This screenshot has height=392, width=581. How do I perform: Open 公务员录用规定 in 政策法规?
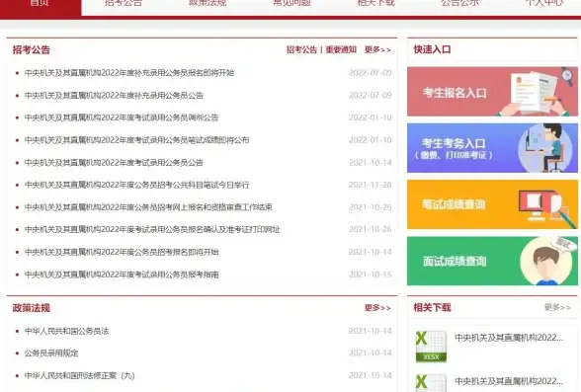click(51, 353)
